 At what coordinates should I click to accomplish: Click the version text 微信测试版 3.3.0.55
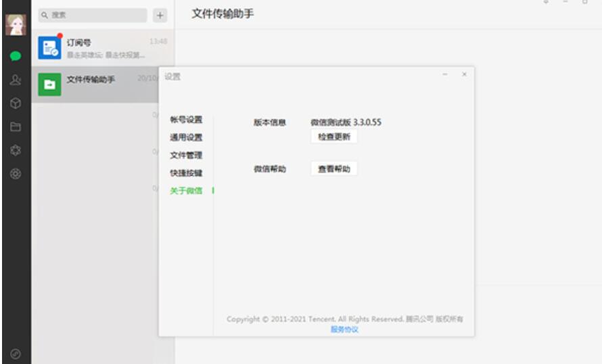(x=346, y=122)
